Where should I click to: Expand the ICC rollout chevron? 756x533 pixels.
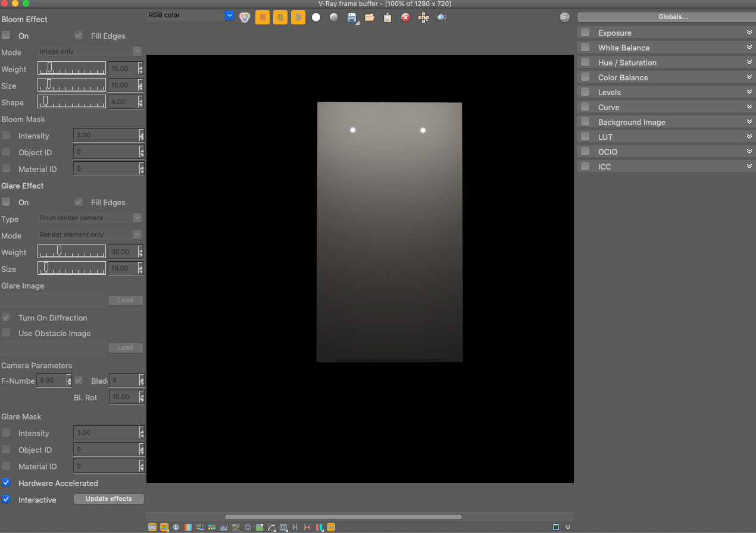point(749,166)
